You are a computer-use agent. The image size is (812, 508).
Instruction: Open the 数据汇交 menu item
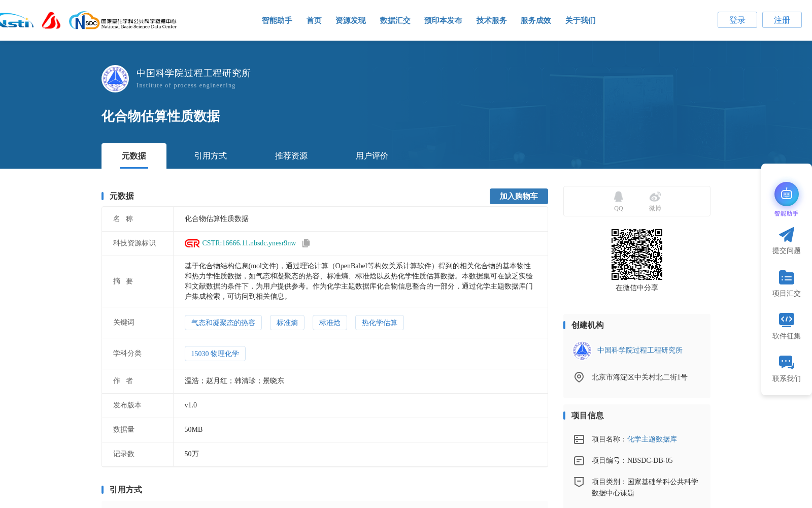click(x=395, y=20)
